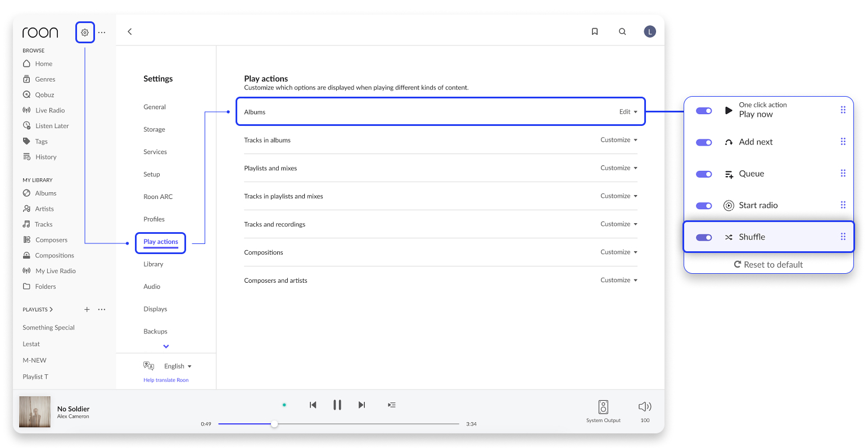The image size is (868, 448).
Task: Expand Customize for Compositions
Action: [x=619, y=252]
